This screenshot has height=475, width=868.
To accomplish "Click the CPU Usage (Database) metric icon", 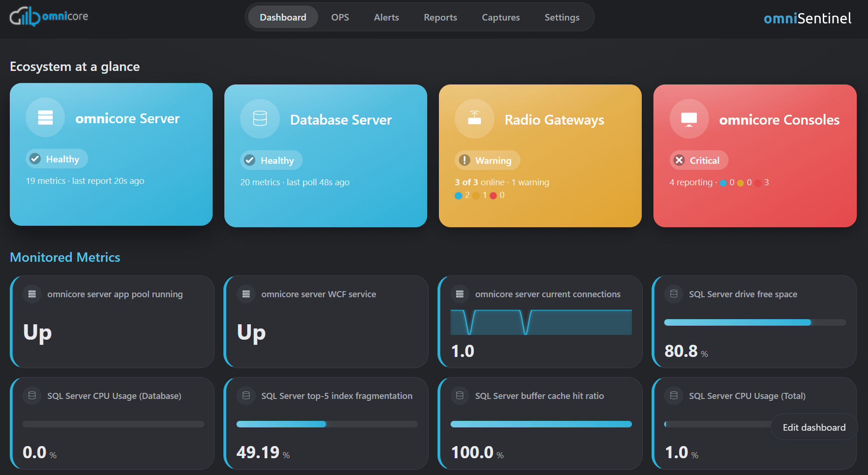I will [x=32, y=396].
